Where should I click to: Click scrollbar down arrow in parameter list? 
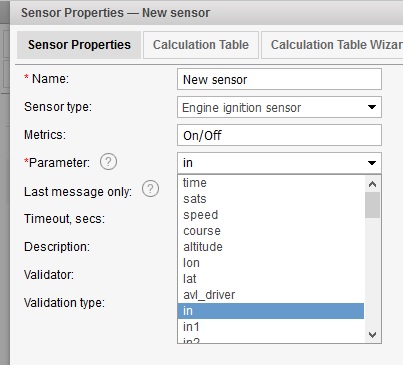pyautogui.click(x=372, y=334)
